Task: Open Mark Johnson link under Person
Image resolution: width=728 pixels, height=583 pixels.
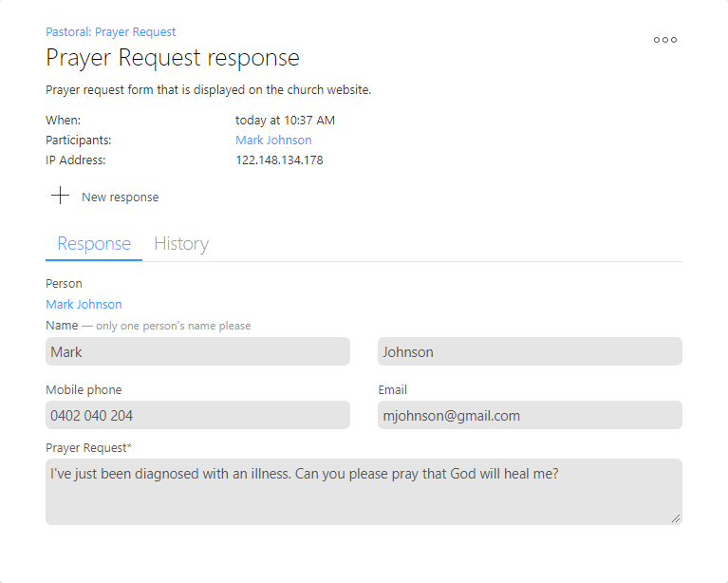Action: [84, 305]
